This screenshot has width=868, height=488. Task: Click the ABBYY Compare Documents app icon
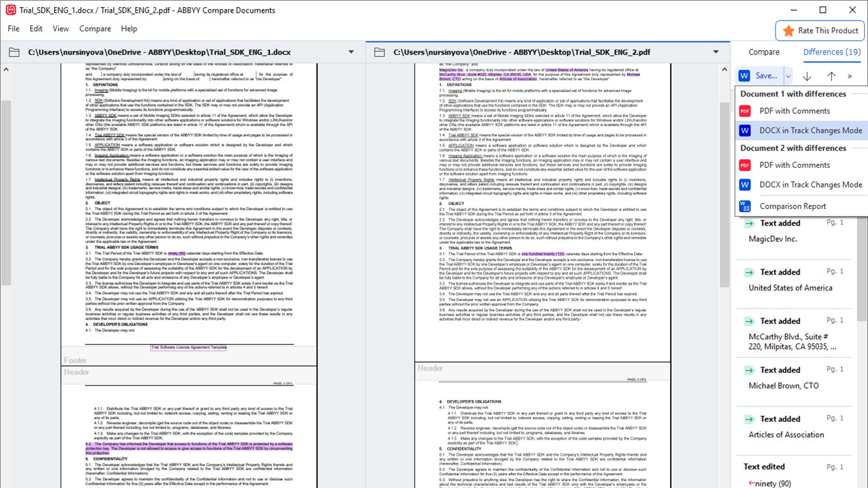point(10,10)
